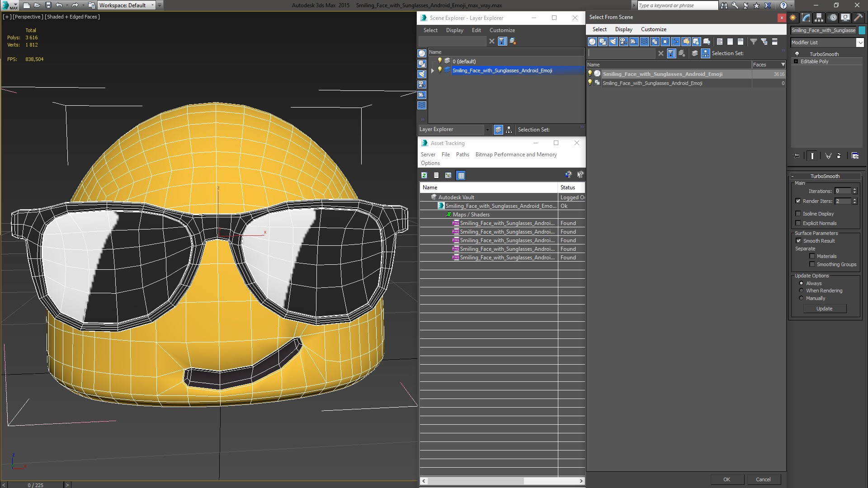The height and width of the screenshot is (488, 868).
Task: Open the Motion command panel tab
Action: click(833, 18)
